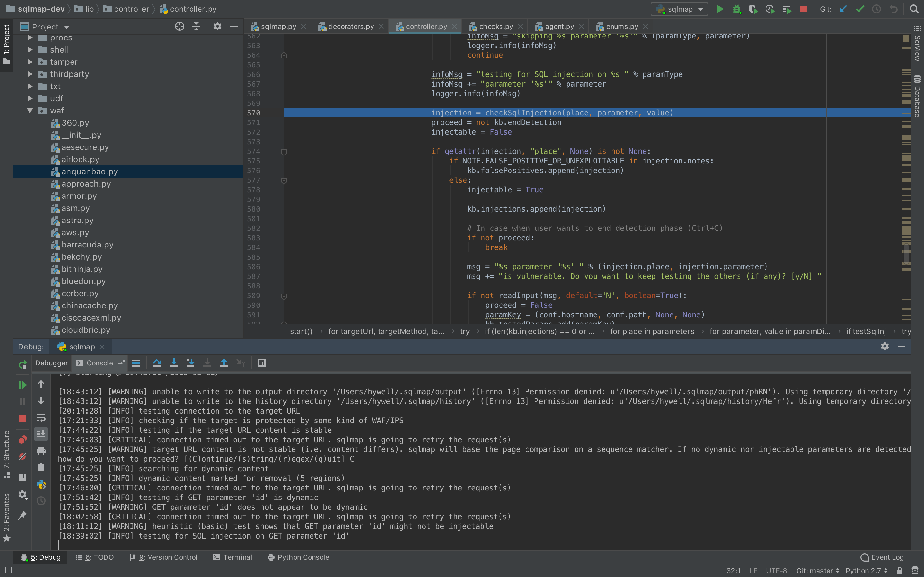Commit changes with the green checkmark
This screenshot has width=924, height=577.
pyautogui.click(x=860, y=9)
